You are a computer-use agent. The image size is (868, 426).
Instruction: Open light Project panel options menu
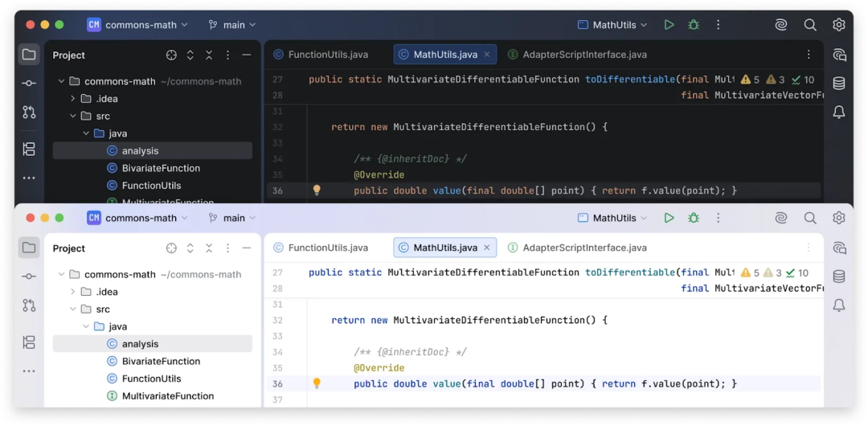pos(228,248)
